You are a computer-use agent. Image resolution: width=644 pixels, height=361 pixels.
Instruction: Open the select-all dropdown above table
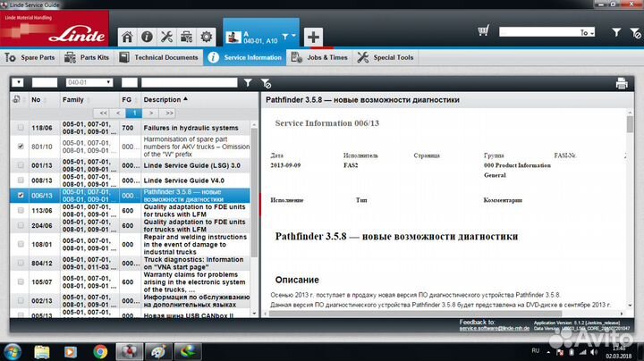point(18,82)
